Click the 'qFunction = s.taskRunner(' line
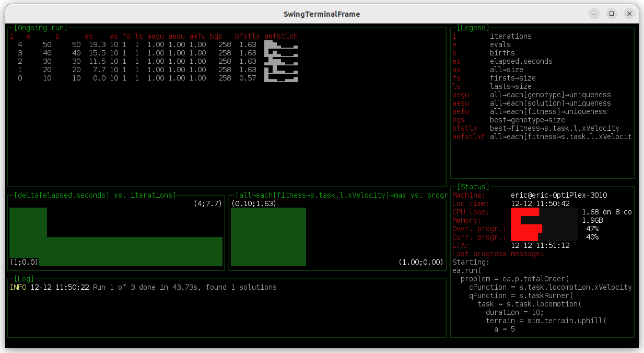The height and width of the screenshot is (353, 644). coord(521,295)
